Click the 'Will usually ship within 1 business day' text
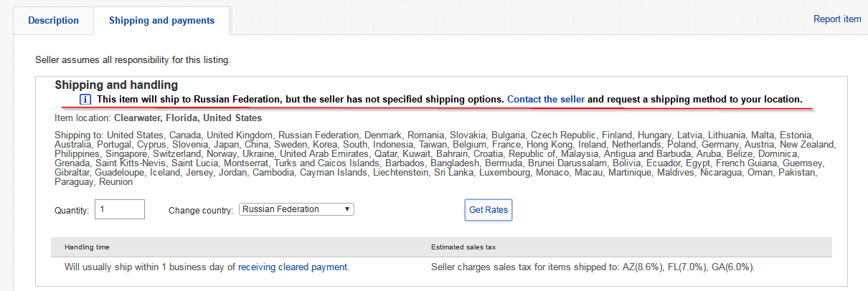Viewport: 868px width, 291px height. click(x=150, y=267)
